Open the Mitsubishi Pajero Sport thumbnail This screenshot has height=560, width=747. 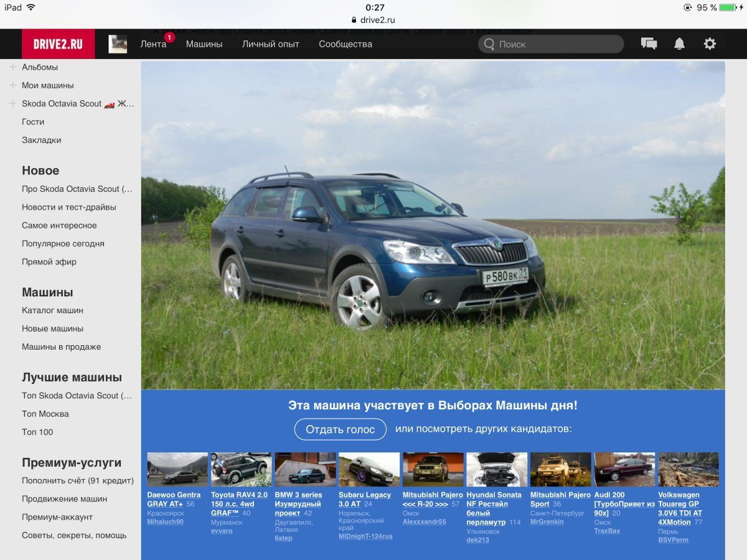tap(561, 469)
